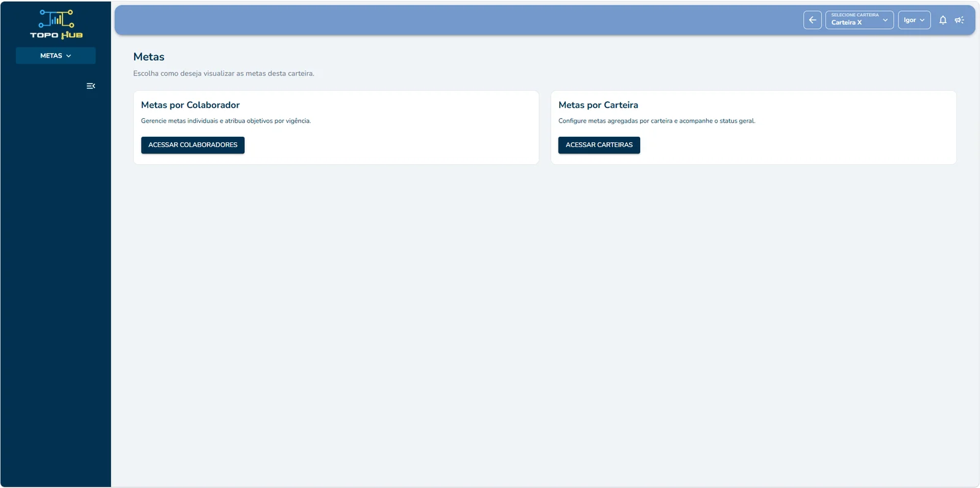980x488 pixels.
Task: Collapse the sidebar with the menu icon
Action: click(91, 86)
